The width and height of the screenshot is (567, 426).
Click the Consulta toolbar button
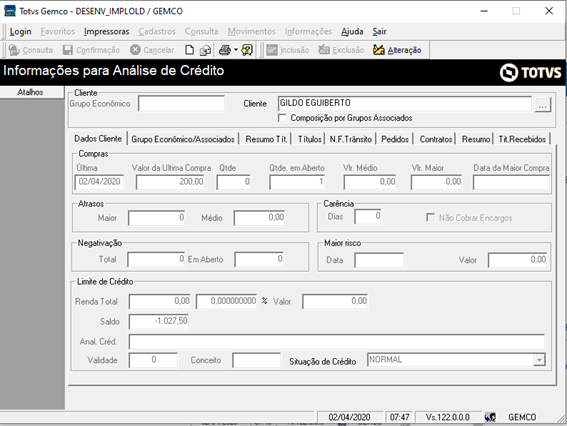(30, 50)
